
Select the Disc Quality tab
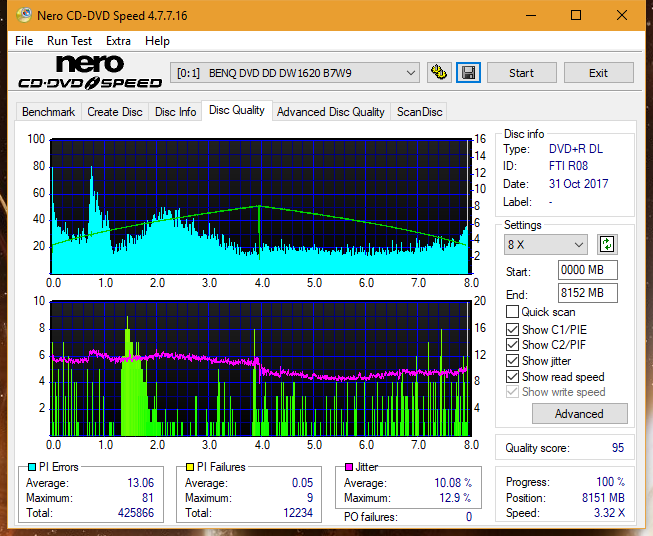(x=237, y=110)
